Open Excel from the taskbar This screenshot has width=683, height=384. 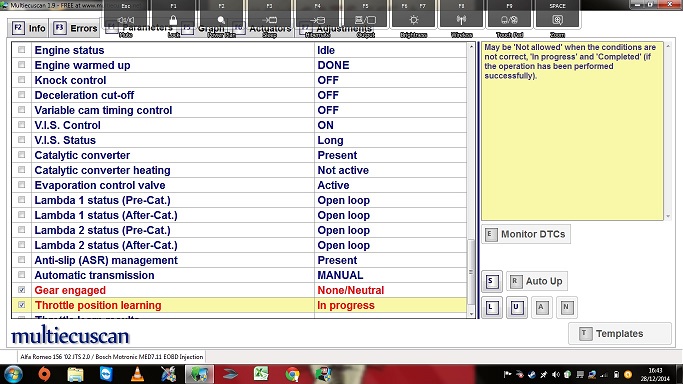pyautogui.click(x=261, y=374)
